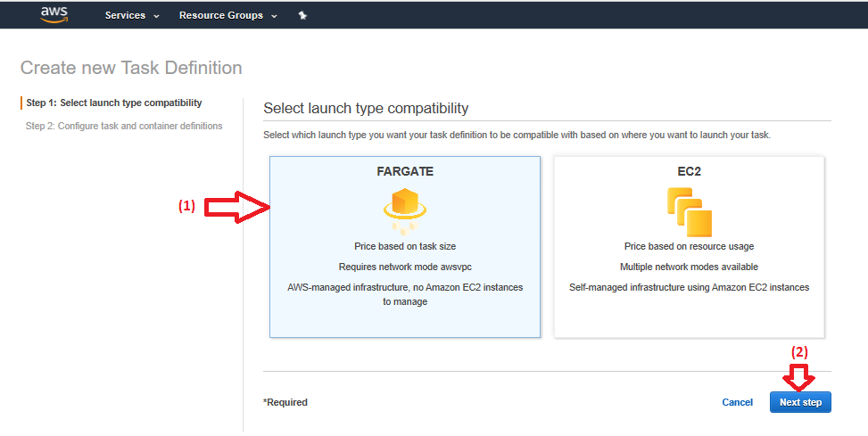The height and width of the screenshot is (436, 868).
Task: Click 'Price based on task size' text
Action: 405,246
